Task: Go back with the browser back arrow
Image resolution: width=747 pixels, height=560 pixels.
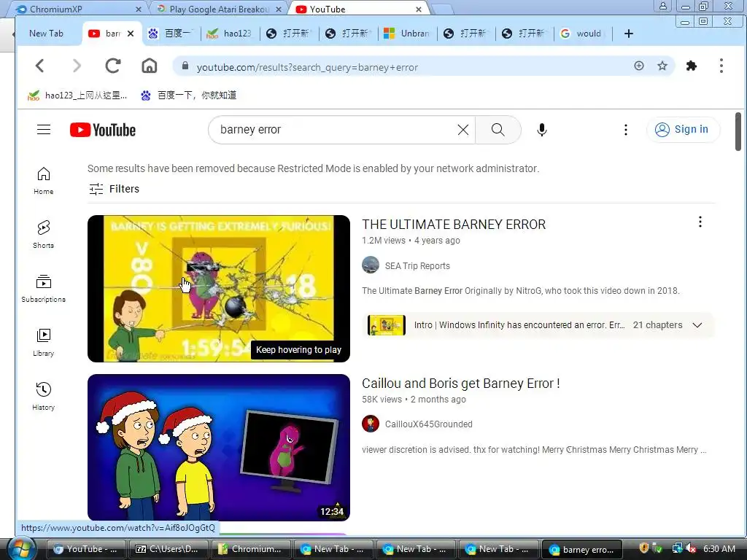Action: 40,66
